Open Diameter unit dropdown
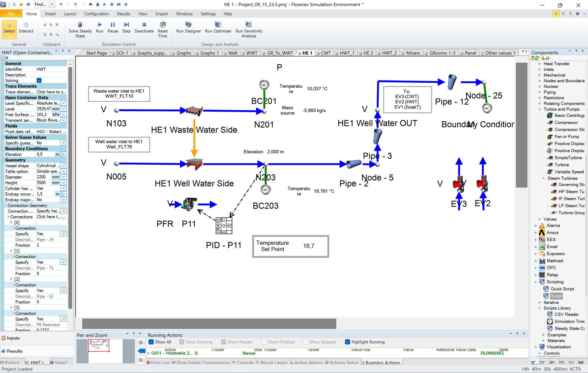 coord(63,177)
